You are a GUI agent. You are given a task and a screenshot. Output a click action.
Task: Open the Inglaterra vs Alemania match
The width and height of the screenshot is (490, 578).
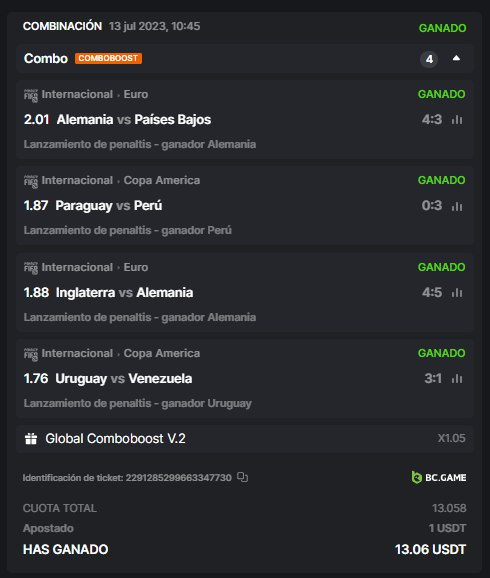124,292
